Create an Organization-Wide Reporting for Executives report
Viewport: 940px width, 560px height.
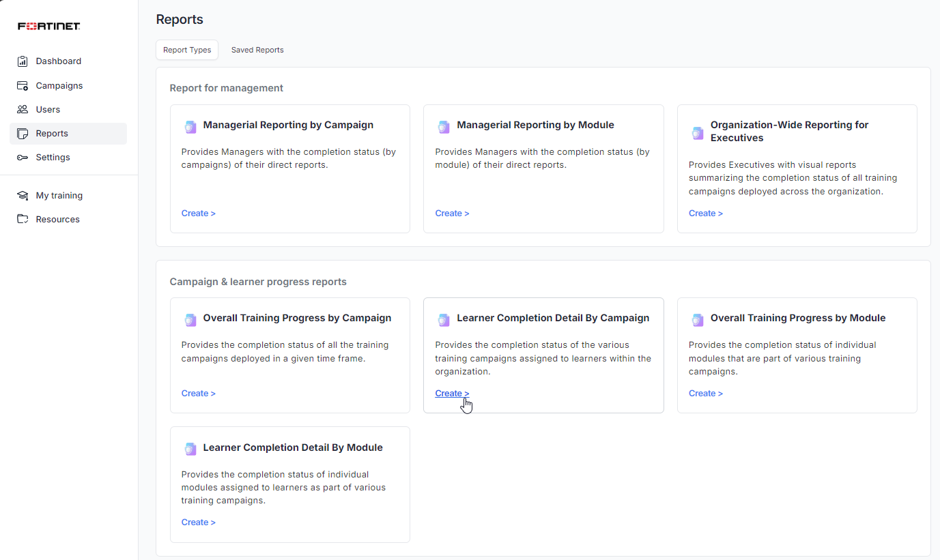tap(705, 213)
